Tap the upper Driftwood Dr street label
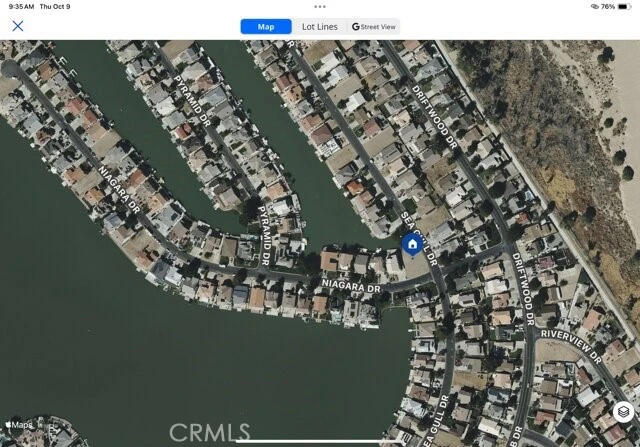Screen dimensions: 640x447 [434, 117]
